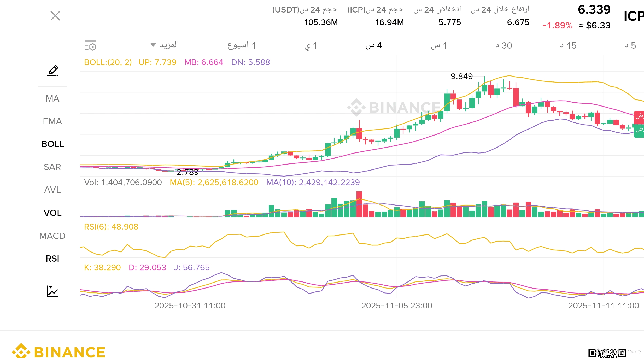Toggle the EMA indicator
Screen dimensions: 644x358
click(x=52, y=121)
